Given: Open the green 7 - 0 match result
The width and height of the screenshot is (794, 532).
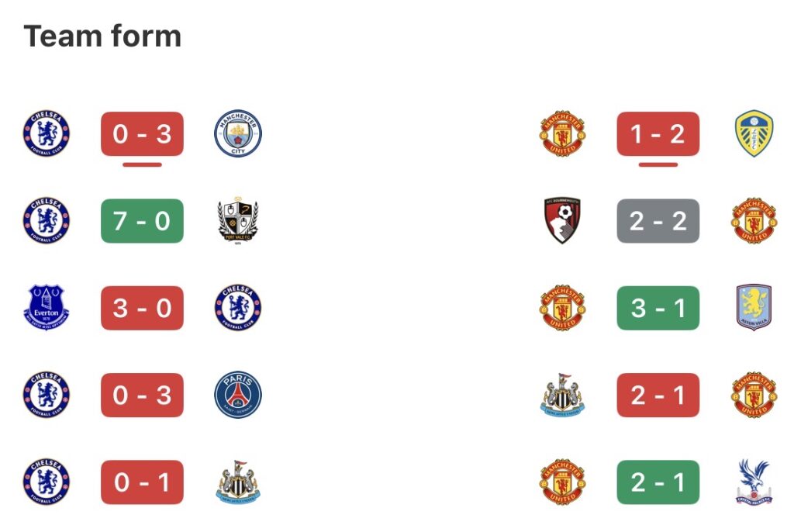Looking at the screenshot, I should click(142, 221).
